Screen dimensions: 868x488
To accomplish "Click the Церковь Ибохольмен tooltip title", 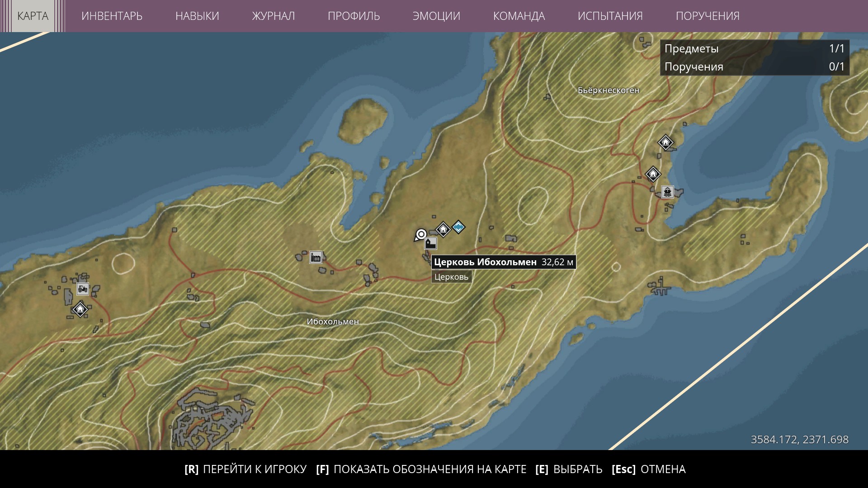I will coord(485,262).
